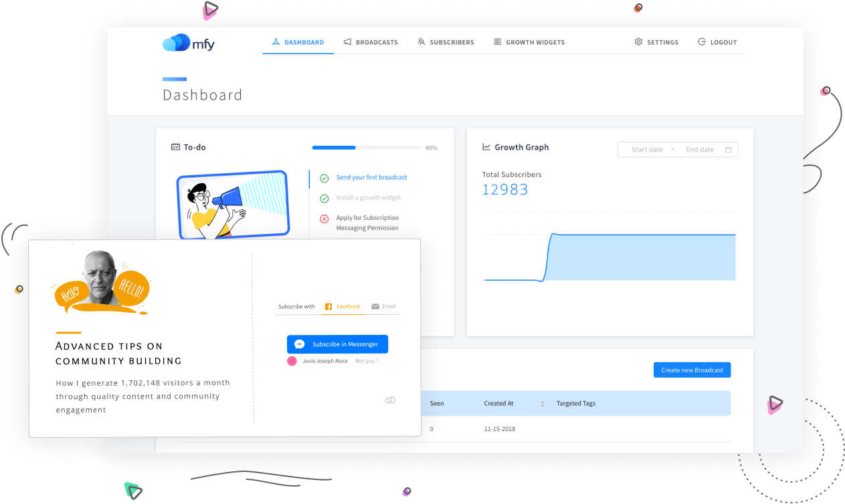The height and width of the screenshot is (504, 845).
Task: Open the Broadcasts tab
Action: point(371,42)
